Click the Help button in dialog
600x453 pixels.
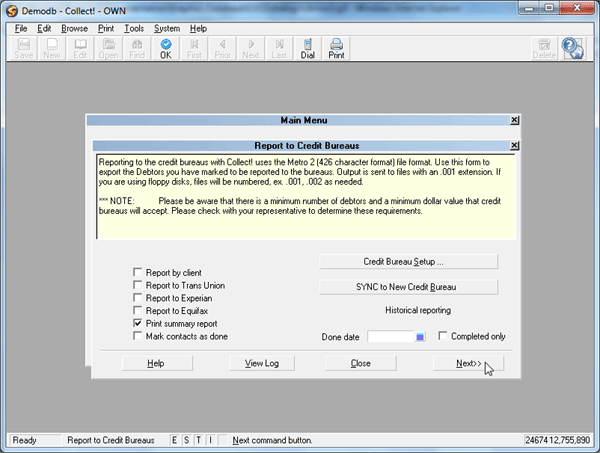pyautogui.click(x=157, y=363)
